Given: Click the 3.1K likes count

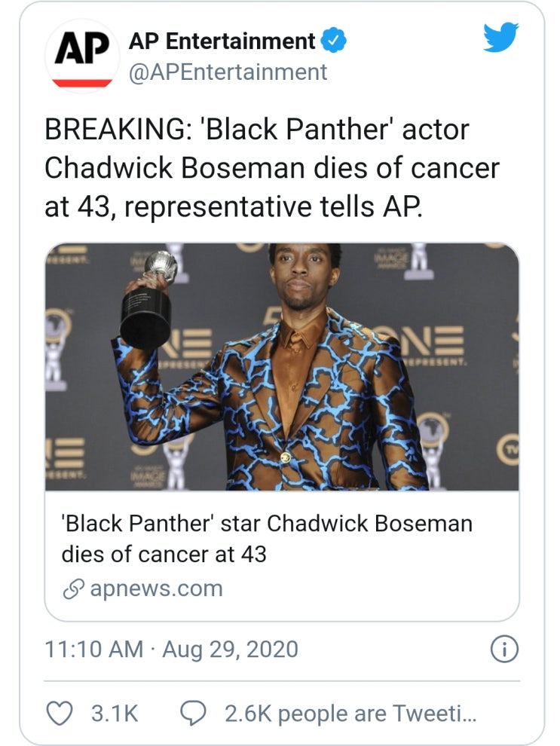Looking at the screenshot, I should [115, 713].
